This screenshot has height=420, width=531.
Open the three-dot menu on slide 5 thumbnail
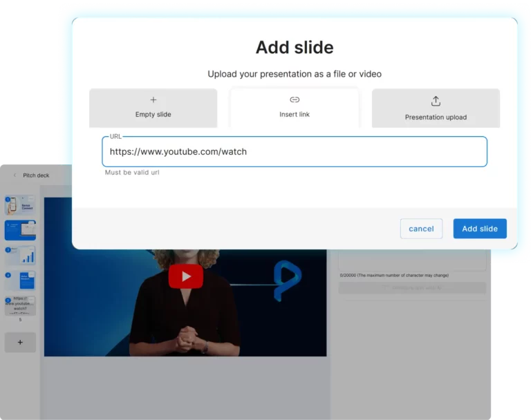(x=31, y=299)
